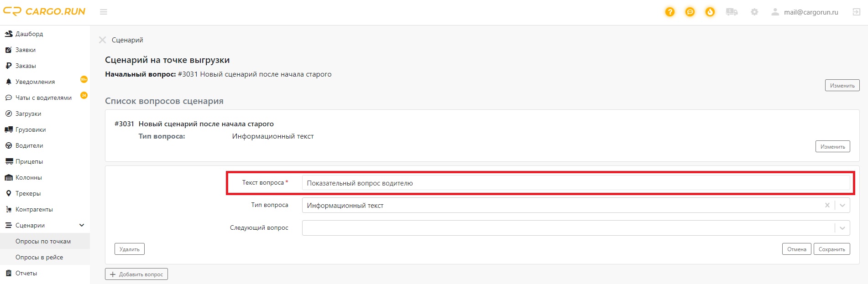The image size is (868, 284).
Task: Collapse the Сценарии menu chevron
Action: pyautogui.click(x=82, y=225)
